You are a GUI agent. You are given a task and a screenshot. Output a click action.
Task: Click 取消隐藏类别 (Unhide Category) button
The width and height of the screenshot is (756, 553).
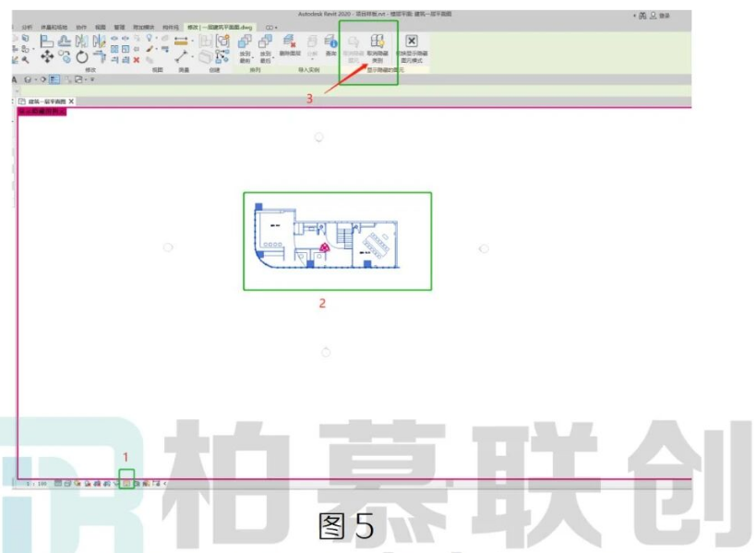point(378,48)
